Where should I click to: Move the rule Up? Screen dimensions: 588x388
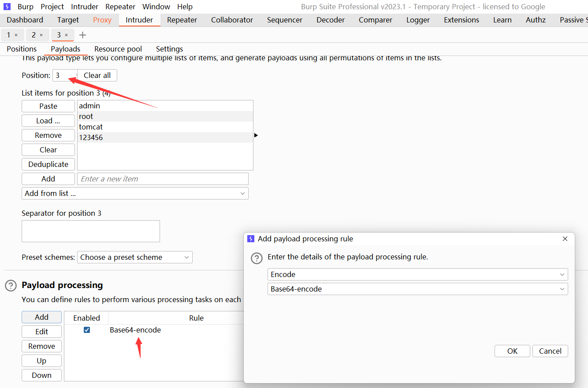(x=41, y=361)
